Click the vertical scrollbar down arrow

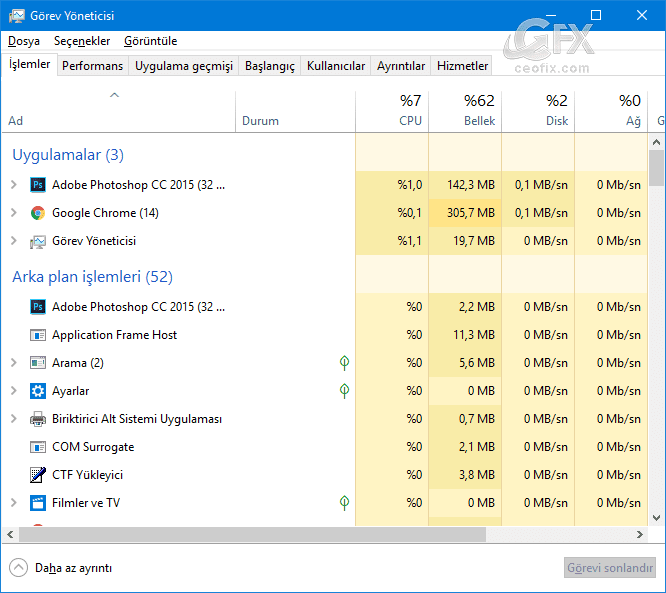click(x=657, y=518)
